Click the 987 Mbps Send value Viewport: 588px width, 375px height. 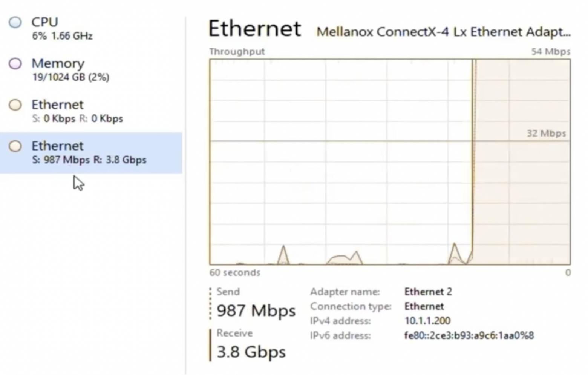[x=256, y=310]
